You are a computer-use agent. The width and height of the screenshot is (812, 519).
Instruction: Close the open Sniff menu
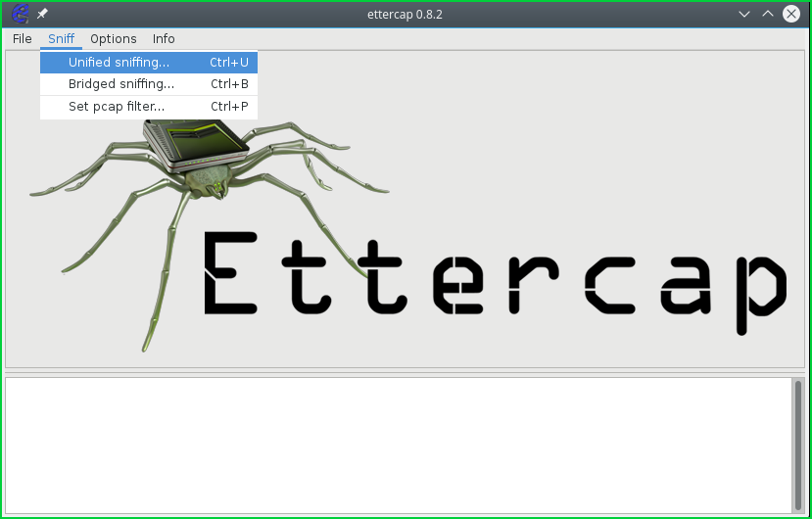[x=61, y=39]
